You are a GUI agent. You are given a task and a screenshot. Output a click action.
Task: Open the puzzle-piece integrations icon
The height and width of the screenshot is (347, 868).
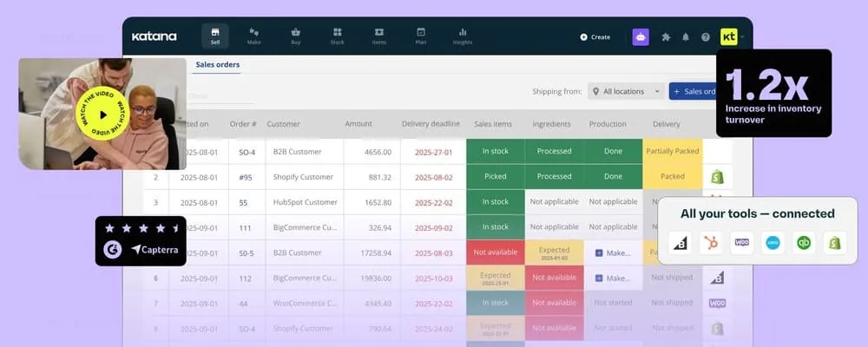666,37
